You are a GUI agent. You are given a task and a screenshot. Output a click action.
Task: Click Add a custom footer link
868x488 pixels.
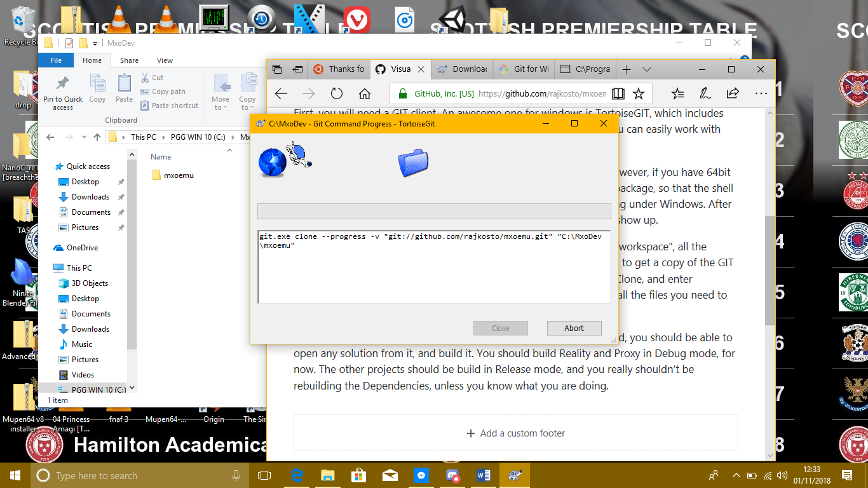[515, 433]
